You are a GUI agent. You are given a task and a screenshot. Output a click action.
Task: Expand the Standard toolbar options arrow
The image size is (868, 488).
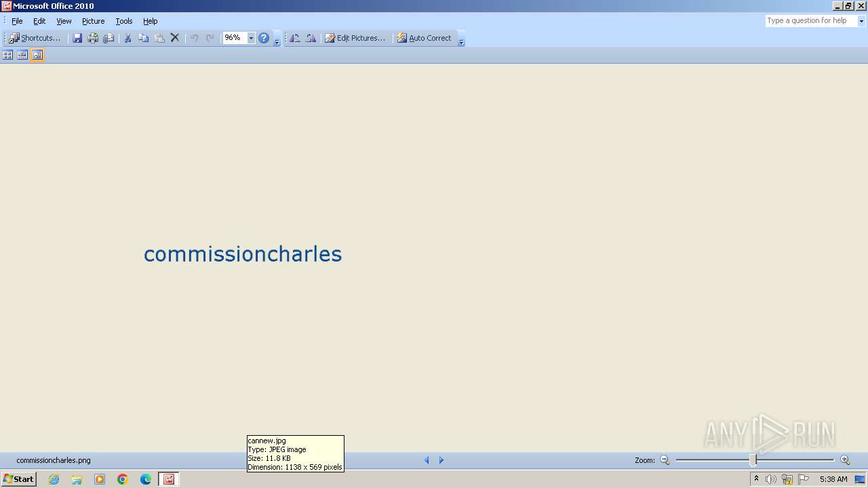277,39
